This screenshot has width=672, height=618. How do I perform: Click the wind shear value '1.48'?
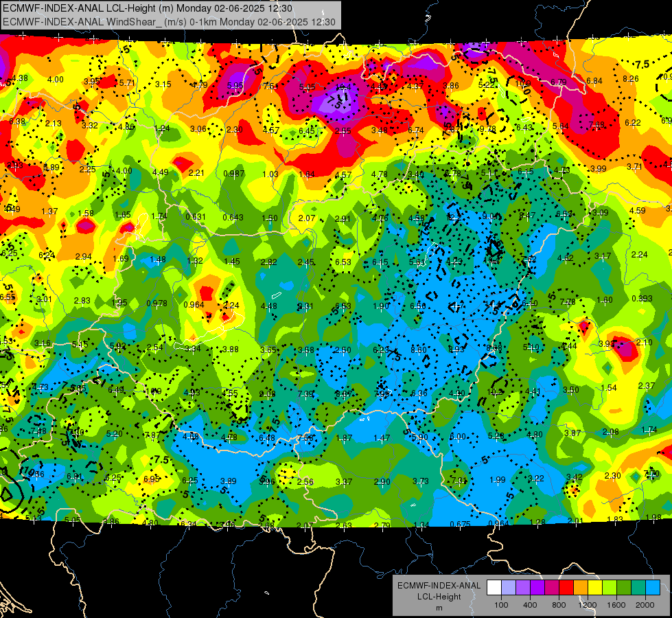(158, 259)
